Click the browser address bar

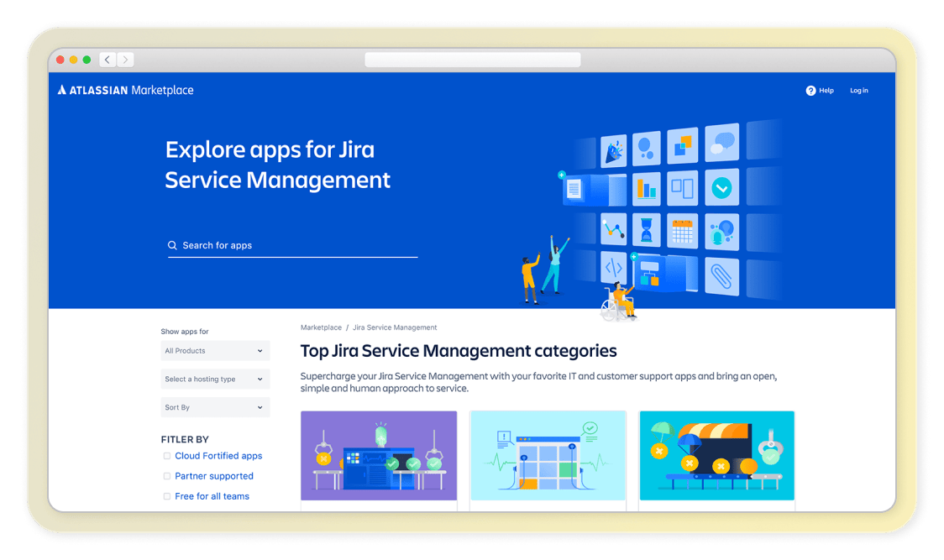(x=473, y=60)
